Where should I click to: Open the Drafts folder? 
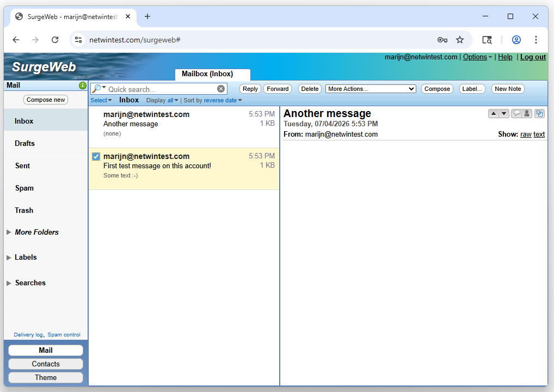(x=24, y=144)
